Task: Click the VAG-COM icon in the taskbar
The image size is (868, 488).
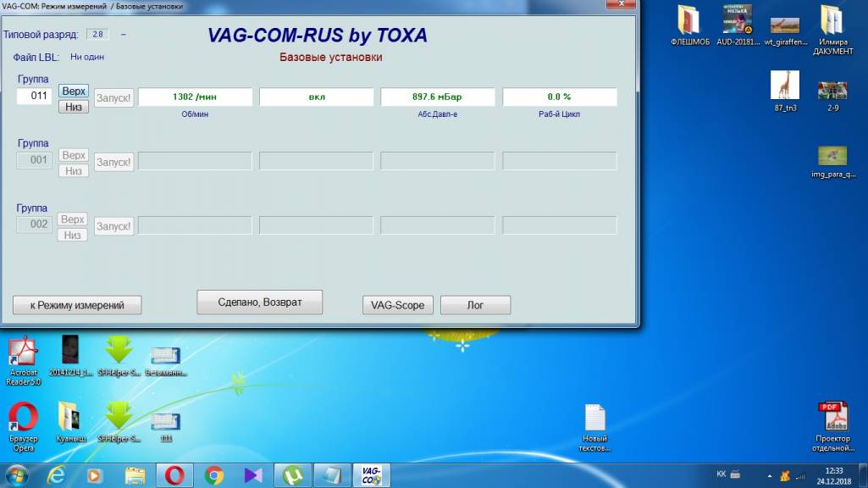Action: point(371,475)
